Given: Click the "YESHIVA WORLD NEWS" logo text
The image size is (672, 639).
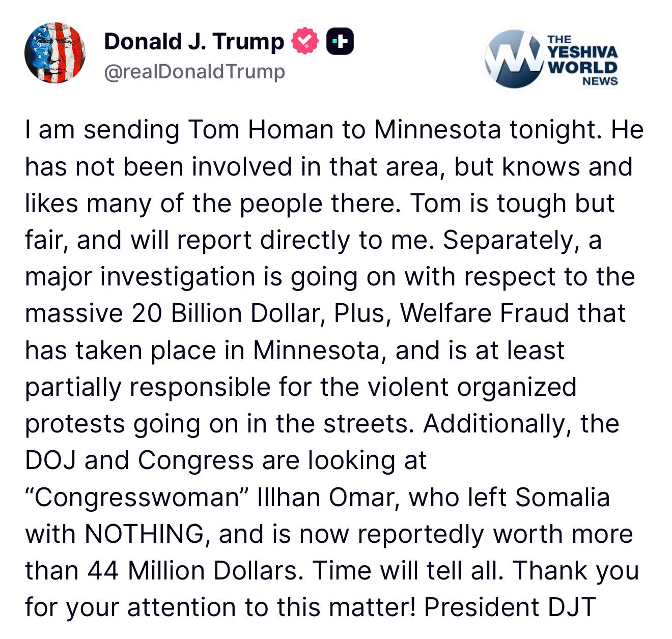Looking at the screenshot, I should (583, 60).
